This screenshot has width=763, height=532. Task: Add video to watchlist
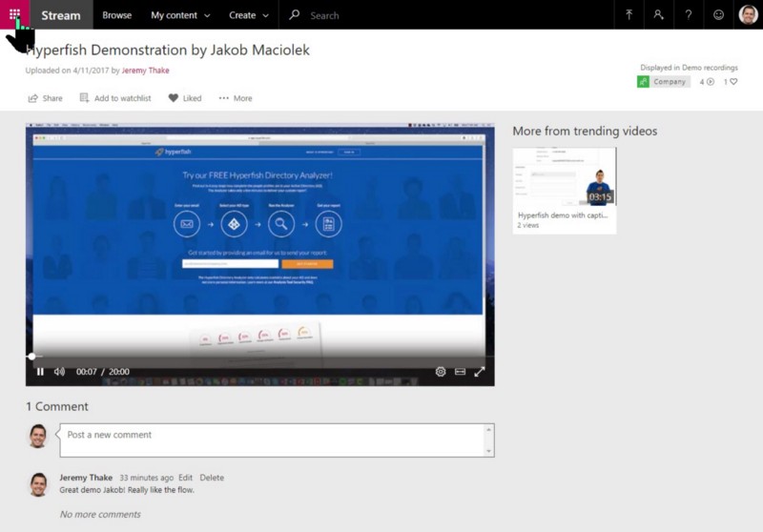point(115,98)
